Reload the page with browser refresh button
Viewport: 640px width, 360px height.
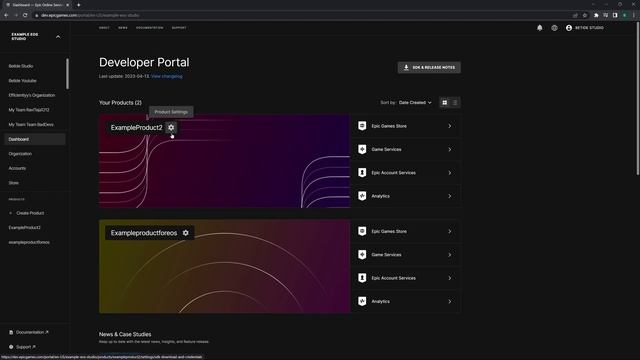(x=25, y=15)
